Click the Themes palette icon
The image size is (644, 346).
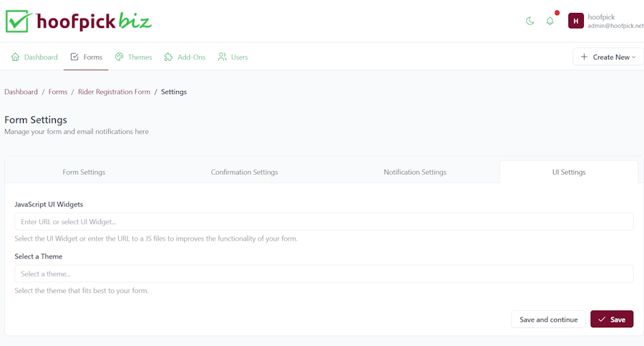click(119, 57)
